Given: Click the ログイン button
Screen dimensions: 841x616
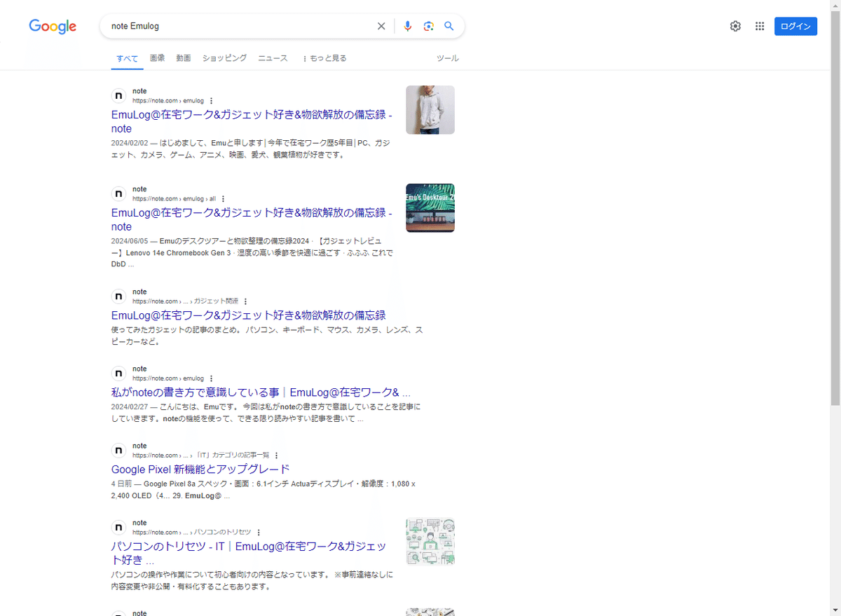Looking at the screenshot, I should point(795,26).
